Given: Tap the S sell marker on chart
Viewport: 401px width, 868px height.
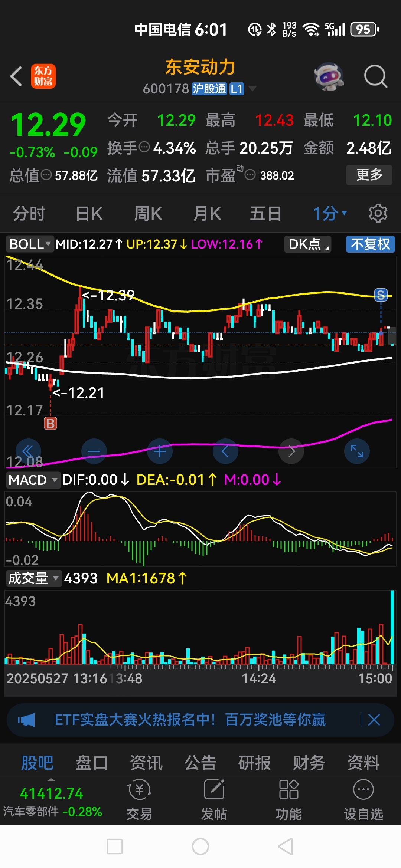Looking at the screenshot, I should click(381, 295).
